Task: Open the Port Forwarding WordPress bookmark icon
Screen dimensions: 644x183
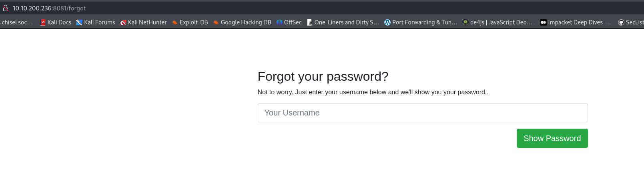Action: (x=387, y=22)
